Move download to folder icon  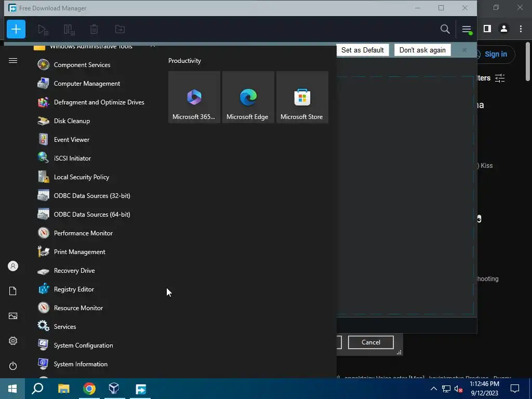coord(120,30)
